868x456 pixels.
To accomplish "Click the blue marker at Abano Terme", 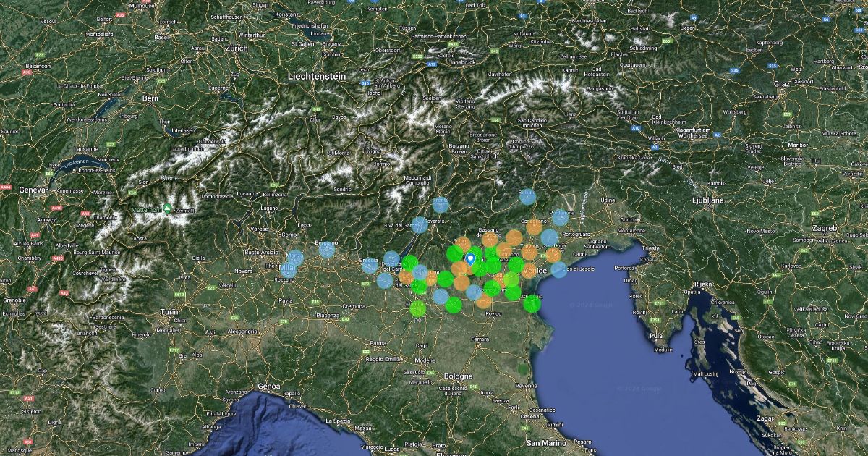I will (474, 292).
